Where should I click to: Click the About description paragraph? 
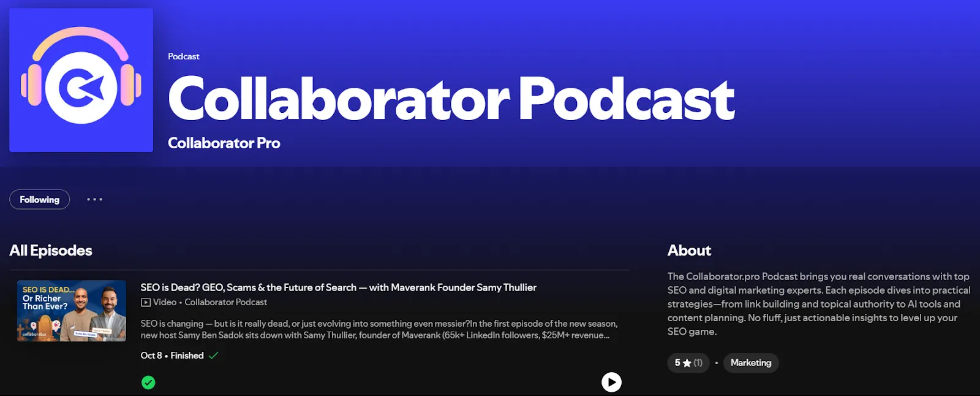click(x=819, y=304)
